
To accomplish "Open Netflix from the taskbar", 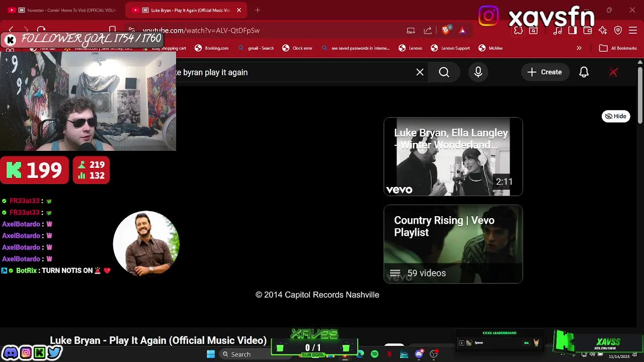I will (389, 354).
